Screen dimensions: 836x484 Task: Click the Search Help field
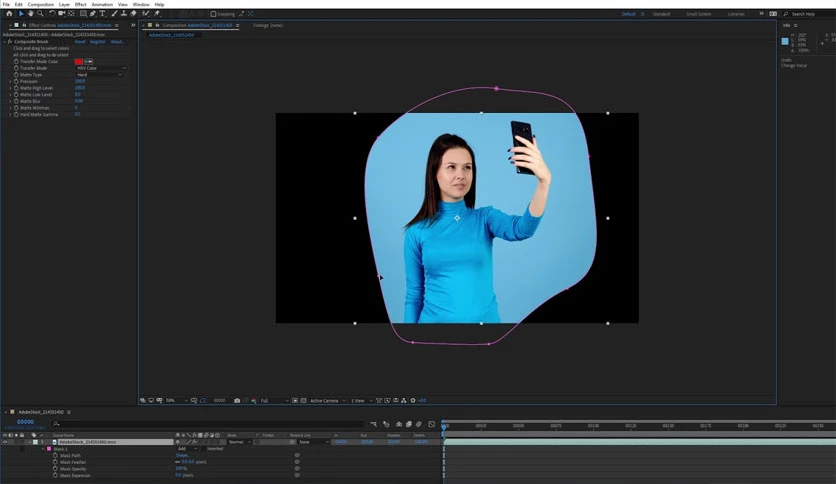(x=809, y=14)
